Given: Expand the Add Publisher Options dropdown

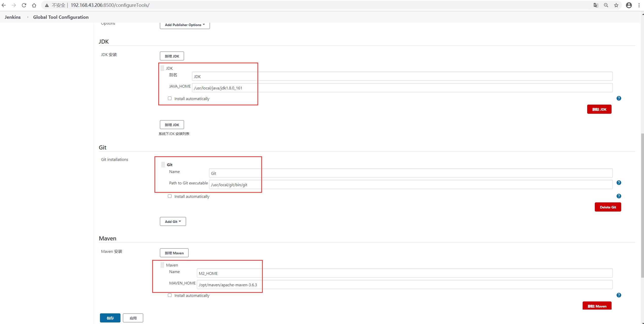Looking at the screenshot, I should pos(185,25).
